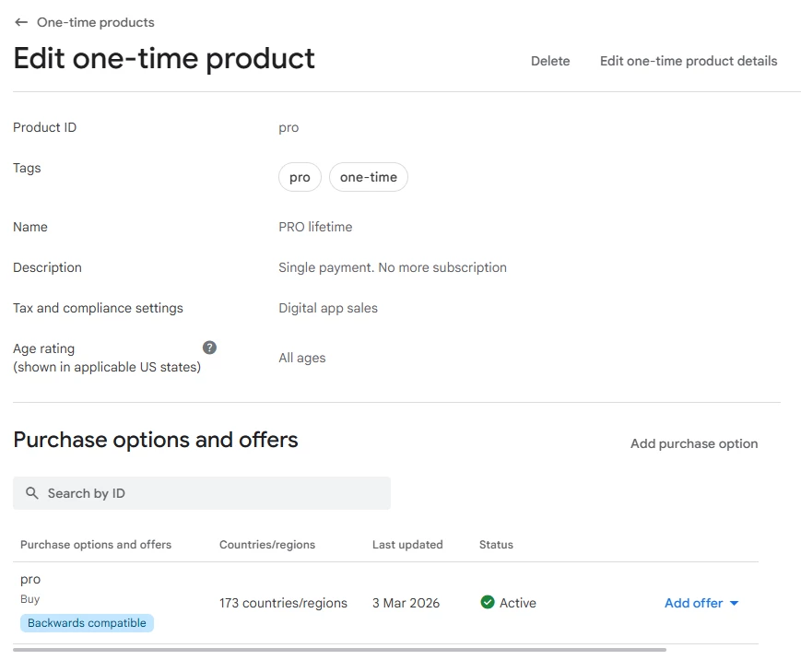Open the pro purchase option row
Screen dimensions: 801x672
pos(30,580)
